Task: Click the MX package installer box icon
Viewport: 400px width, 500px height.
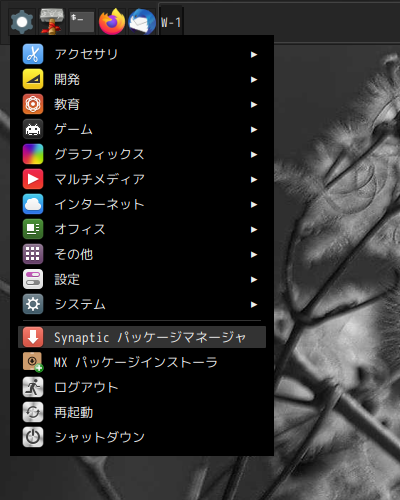Action: pos(33,362)
